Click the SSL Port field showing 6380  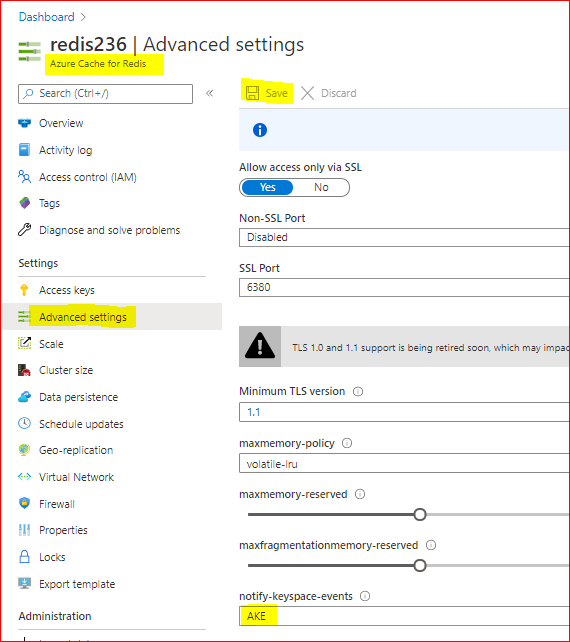pos(404,287)
